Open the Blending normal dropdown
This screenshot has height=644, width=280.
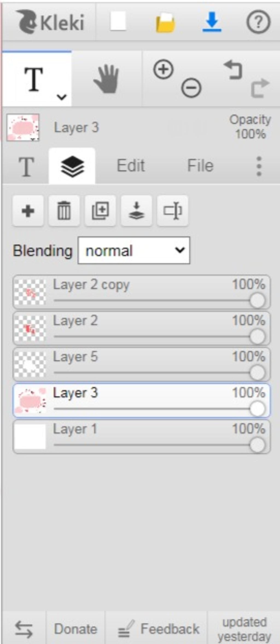point(134,250)
